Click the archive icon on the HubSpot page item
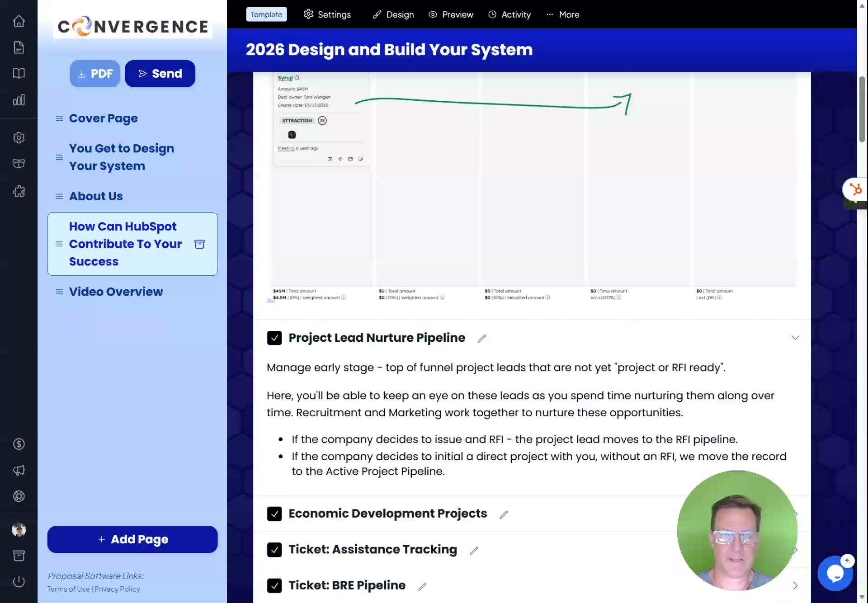This screenshot has width=868, height=603. (199, 244)
